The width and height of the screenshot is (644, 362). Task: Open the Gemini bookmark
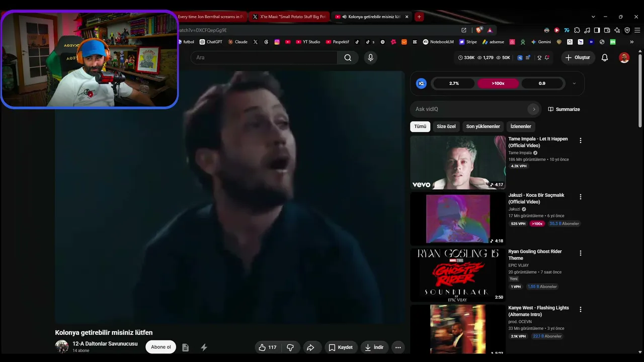click(x=541, y=42)
